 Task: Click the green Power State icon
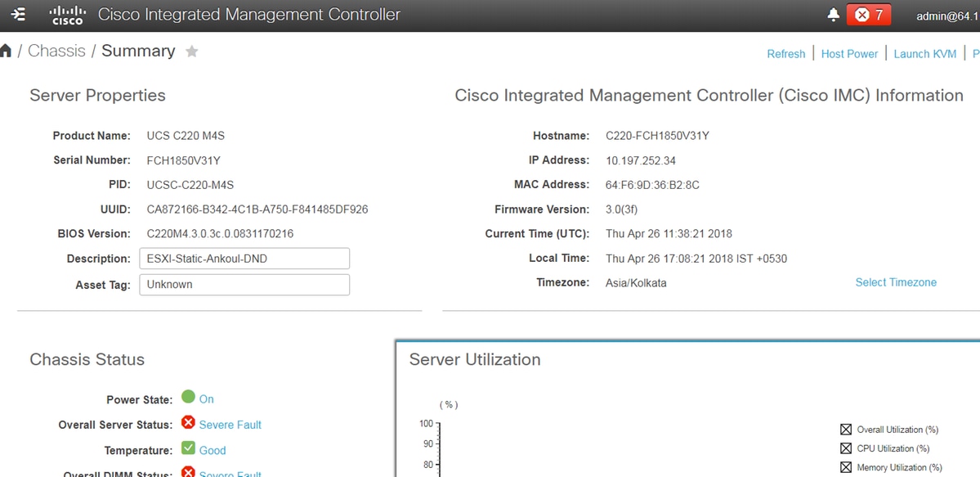[x=188, y=397]
